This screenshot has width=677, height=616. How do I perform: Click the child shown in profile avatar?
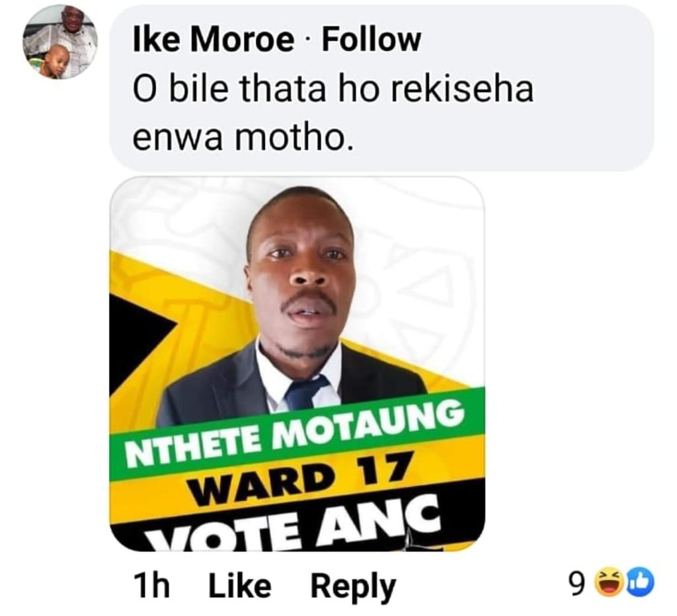54,62
